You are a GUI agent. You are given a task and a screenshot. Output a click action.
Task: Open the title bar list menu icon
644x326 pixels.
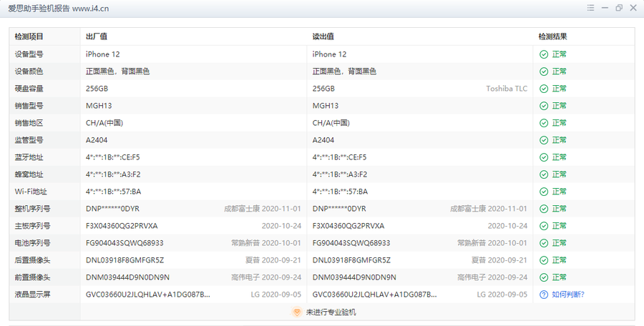pos(590,8)
